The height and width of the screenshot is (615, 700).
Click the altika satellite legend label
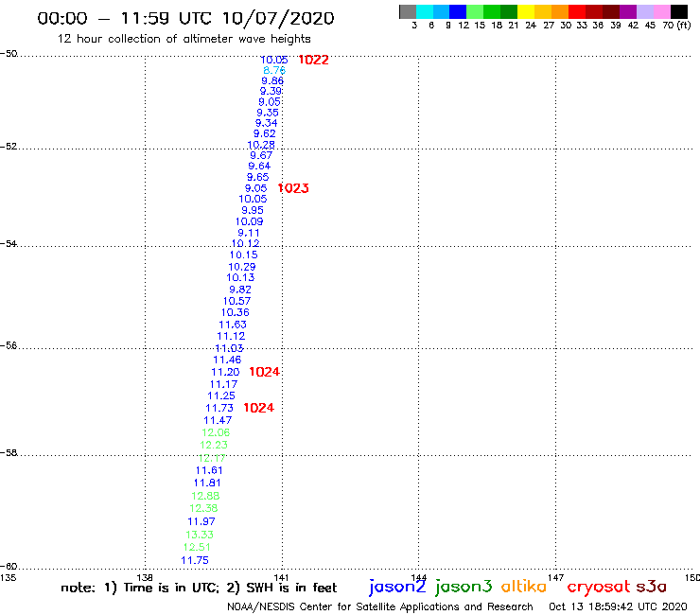[524, 586]
